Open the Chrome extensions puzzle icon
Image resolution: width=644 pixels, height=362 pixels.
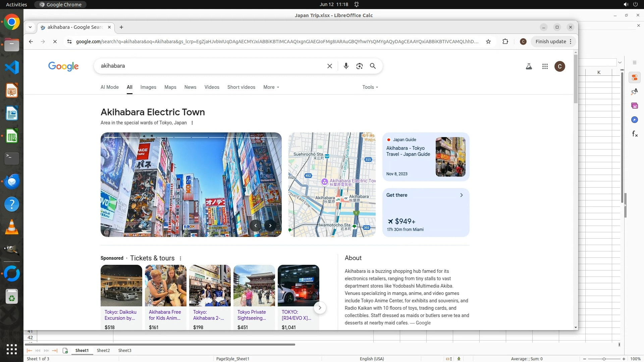[x=505, y=42]
